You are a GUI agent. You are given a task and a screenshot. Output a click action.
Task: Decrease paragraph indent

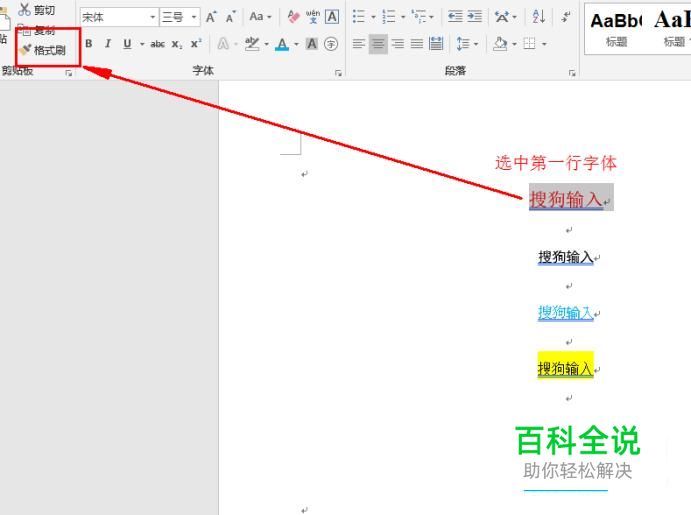click(455, 17)
